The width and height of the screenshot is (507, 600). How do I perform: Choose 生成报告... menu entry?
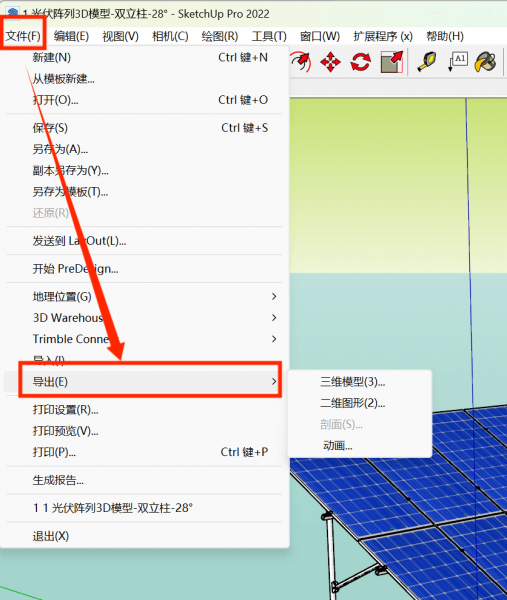(144, 480)
